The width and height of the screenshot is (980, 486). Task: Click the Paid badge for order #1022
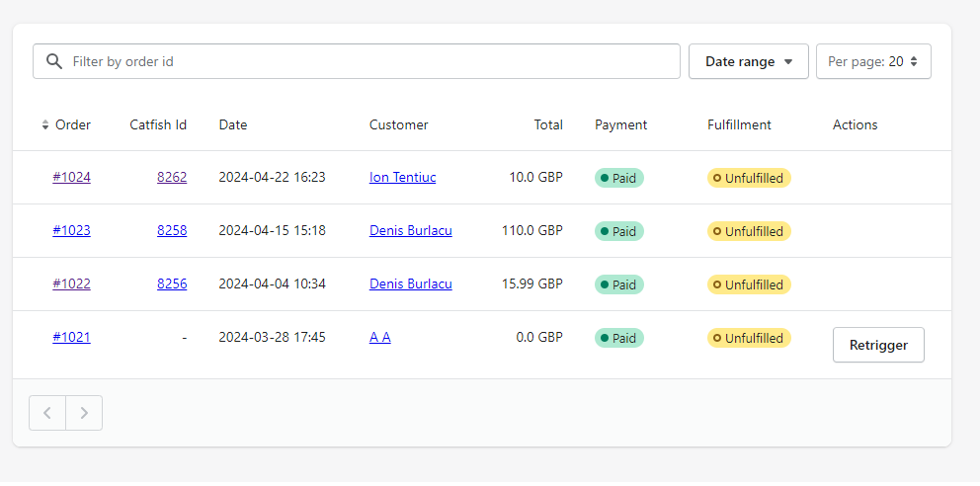pyautogui.click(x=618, y=284)
